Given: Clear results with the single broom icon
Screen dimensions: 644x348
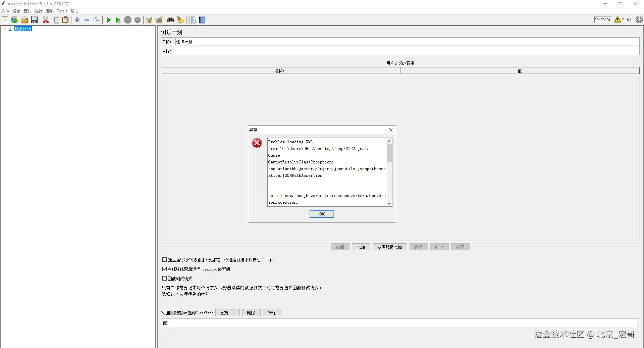Looking at the screenshot, I should (x=149, y=20).
